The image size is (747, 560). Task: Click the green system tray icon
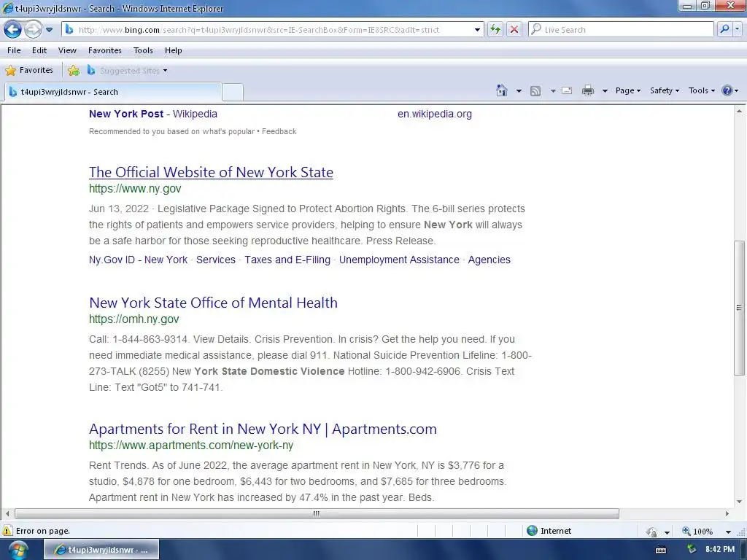[692, 550]
